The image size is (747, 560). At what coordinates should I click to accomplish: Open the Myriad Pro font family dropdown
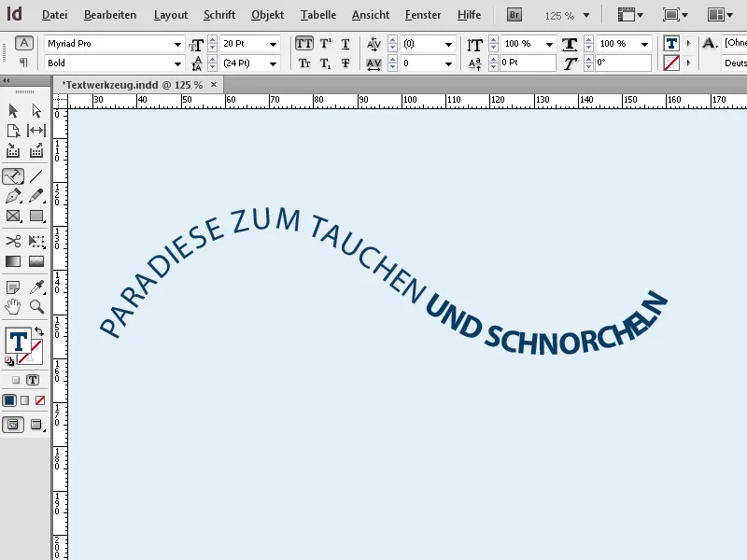click(x=179, y=43)
